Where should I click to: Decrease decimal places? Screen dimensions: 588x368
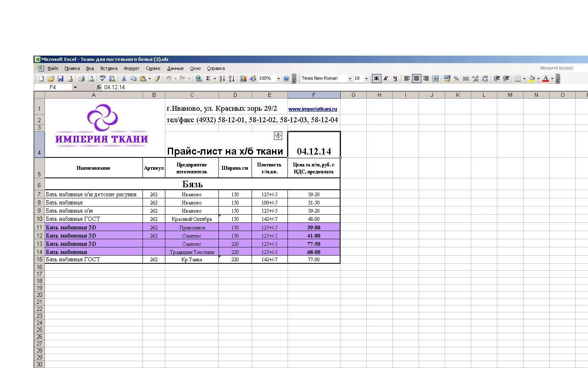pyautogui.click(x=484, y=79)
